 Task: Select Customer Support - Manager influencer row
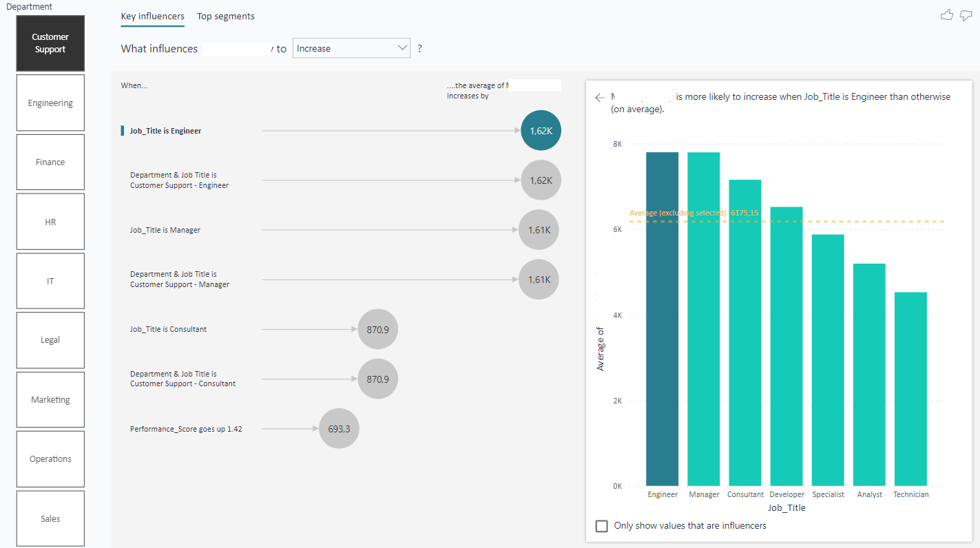tap(341, 280)
